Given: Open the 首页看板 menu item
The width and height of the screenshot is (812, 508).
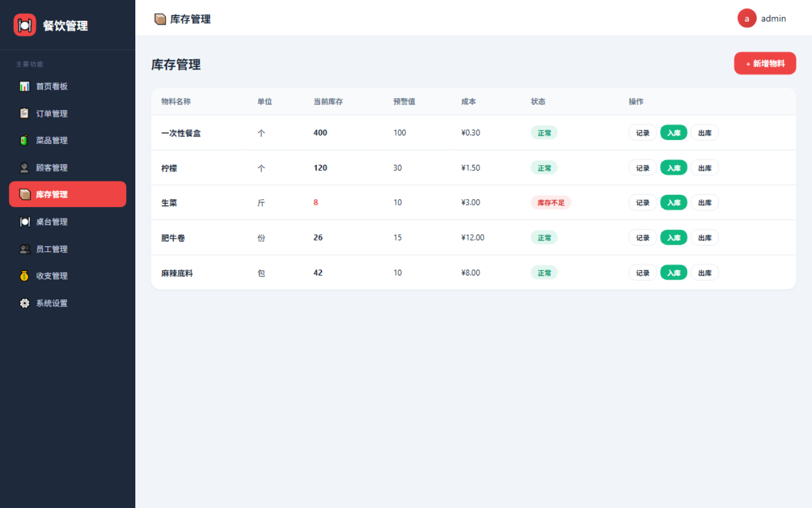Looking at the screenshot, I should (x=68, y=86).
